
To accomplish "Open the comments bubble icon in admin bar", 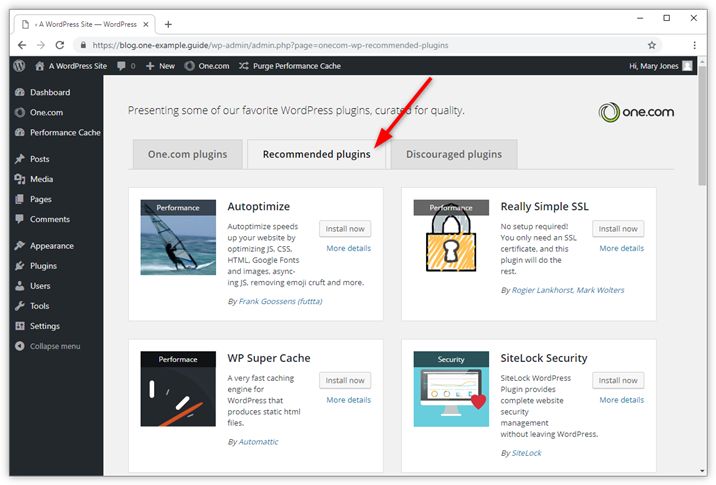I will tap(121, 66).
